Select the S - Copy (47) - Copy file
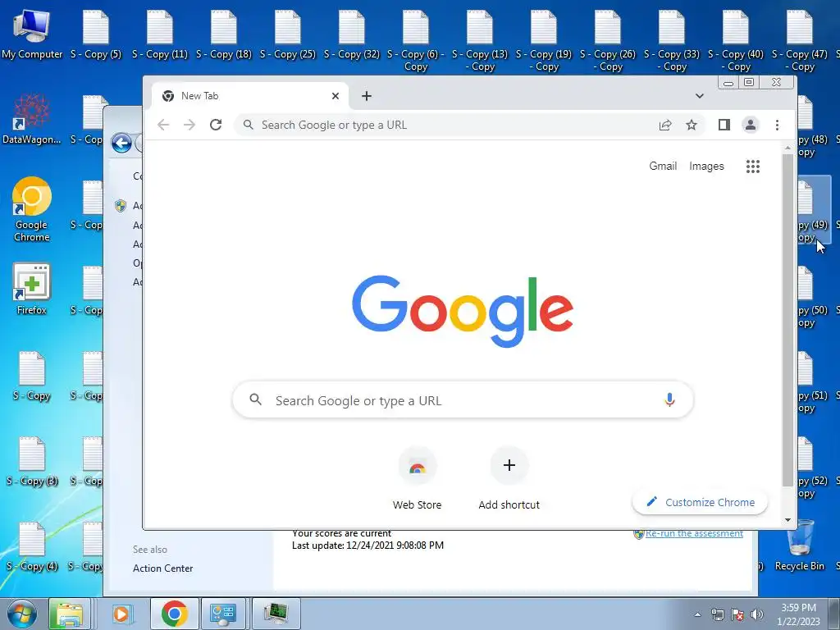Image resolution: width=840 pixels, height=630 pixels. pyautogui.click(x=799, y=40)
